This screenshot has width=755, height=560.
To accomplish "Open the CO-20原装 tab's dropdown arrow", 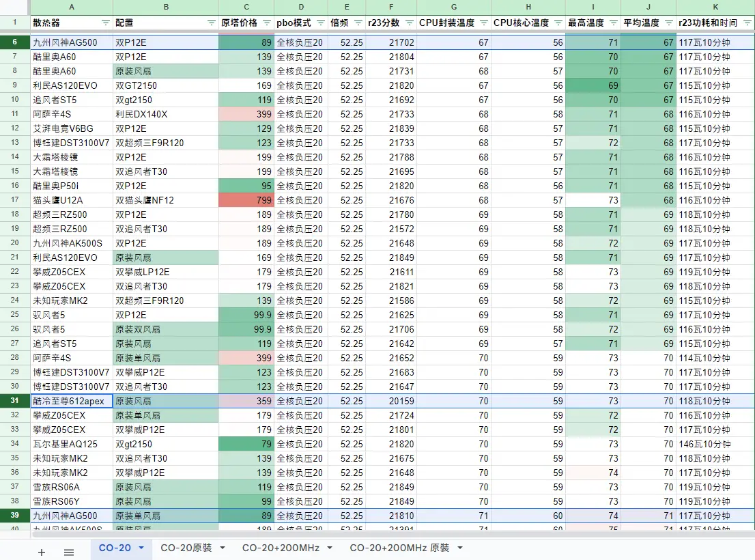I will pos(223,548).
